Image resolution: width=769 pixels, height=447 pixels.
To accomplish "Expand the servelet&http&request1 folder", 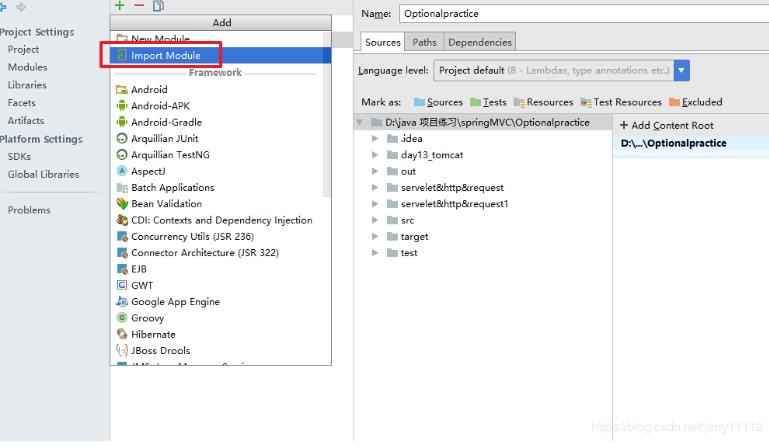I will [x=375, y=204].
